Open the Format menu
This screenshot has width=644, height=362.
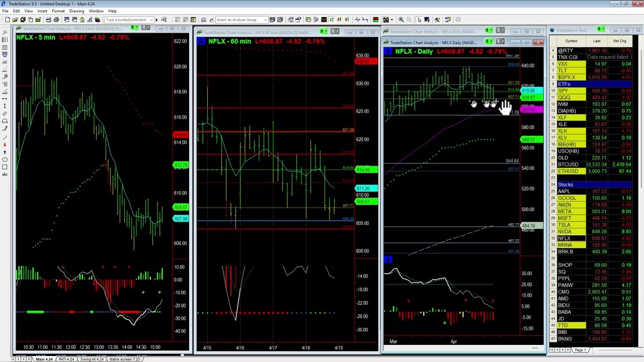tap(58, 11)
